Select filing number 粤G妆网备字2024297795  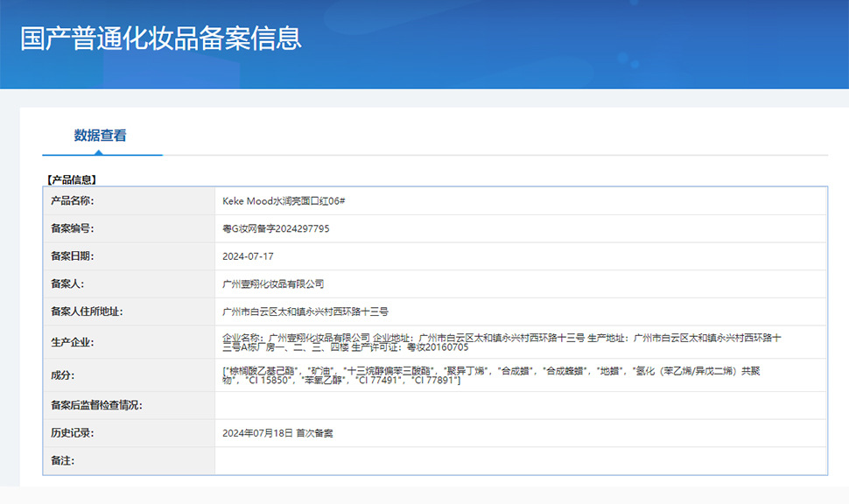tap(277, 228)
